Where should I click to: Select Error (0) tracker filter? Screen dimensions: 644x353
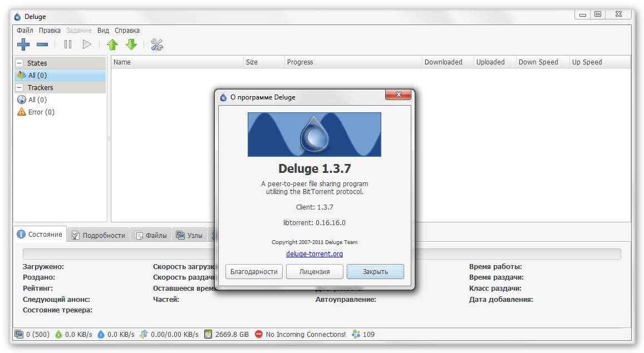point(60,112)
